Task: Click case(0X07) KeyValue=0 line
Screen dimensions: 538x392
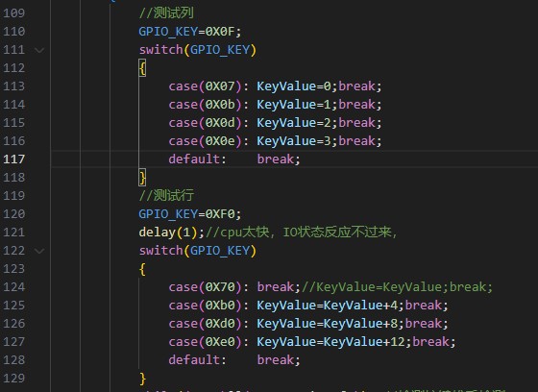Action: click(x=275, y=86)
